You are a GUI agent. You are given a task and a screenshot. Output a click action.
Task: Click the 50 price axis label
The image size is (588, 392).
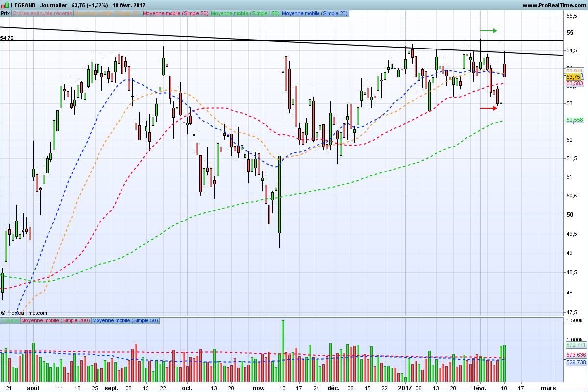click(x=570, y=215)
